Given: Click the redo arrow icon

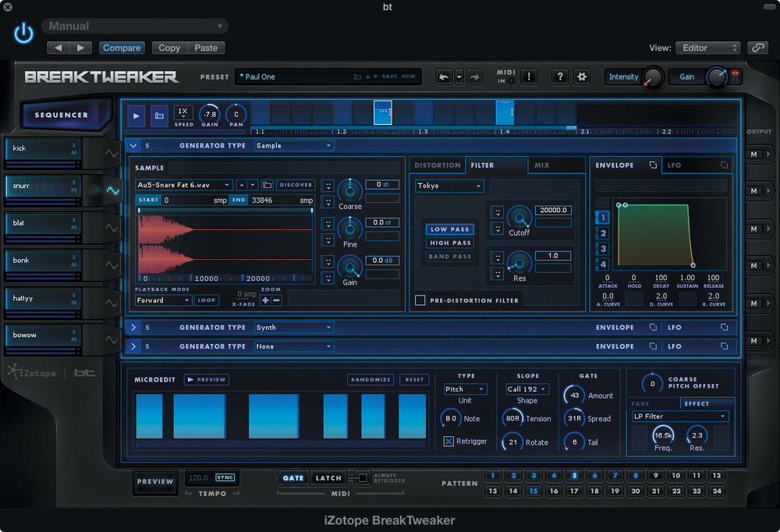Looking at the screenshot, I should tap(474, 77).
